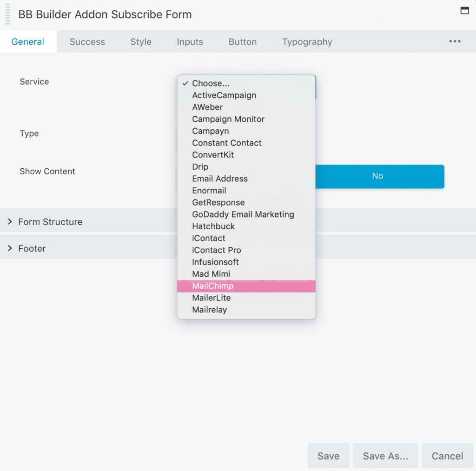Viewport: 476px width, 471px height.
Task: Open the Typography tab
Action: click(307, 41)
